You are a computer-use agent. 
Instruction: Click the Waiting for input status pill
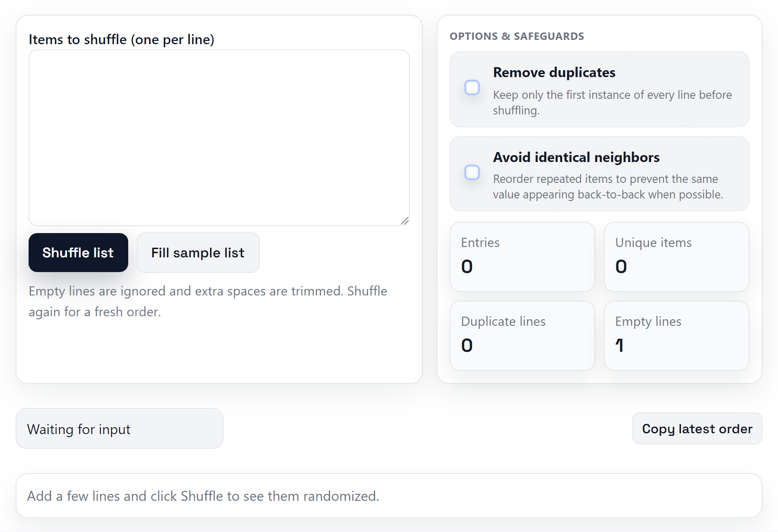point(119,429)
